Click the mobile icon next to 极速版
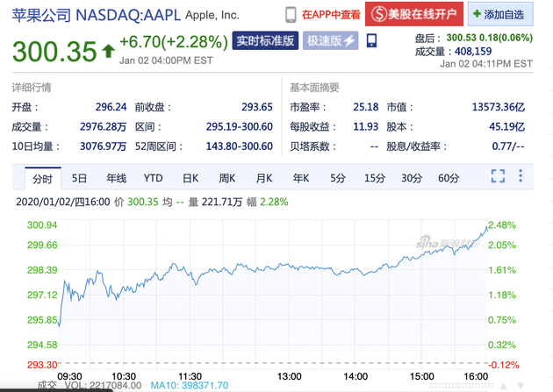Viewport: 553px width, 392px height. [x=371, y=41]
